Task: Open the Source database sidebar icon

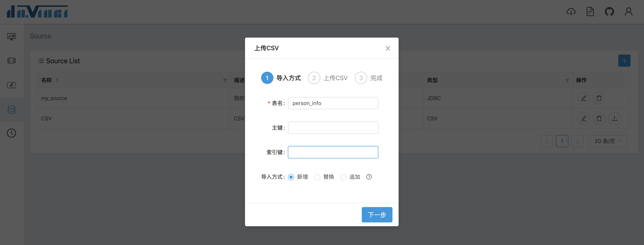Action: click(x=12, y=109)
